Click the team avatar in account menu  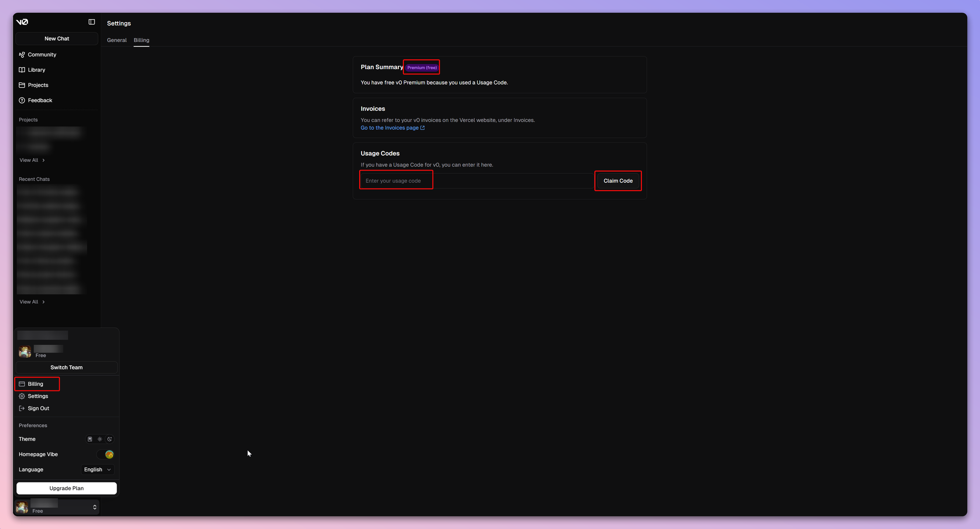pos(24,352)
